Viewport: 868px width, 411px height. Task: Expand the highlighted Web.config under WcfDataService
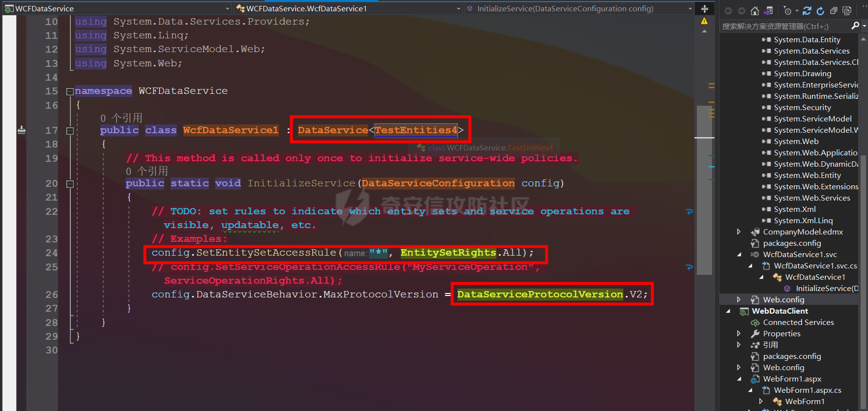click(x=739, y=299)
